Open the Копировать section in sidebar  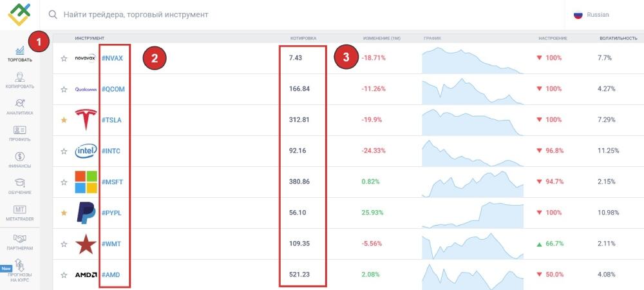[20, 81]
